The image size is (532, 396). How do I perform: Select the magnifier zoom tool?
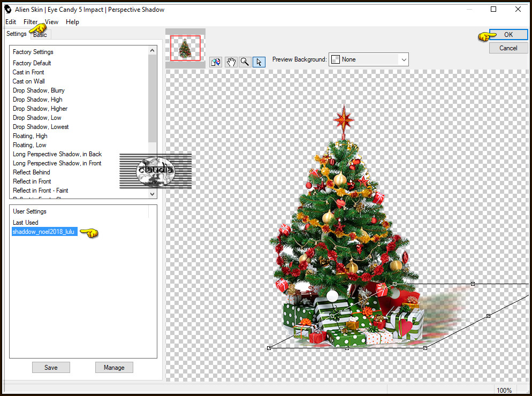tap(245, 62)
